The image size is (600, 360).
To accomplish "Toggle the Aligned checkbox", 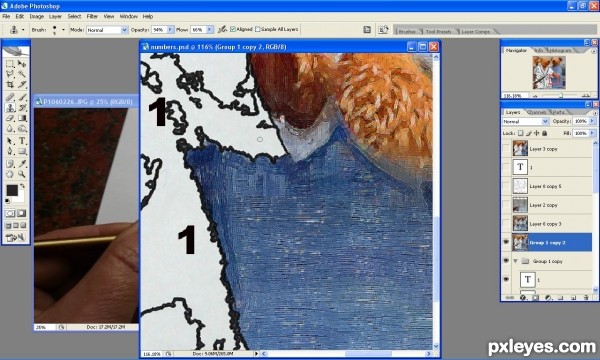I will (x=233, y=29).
